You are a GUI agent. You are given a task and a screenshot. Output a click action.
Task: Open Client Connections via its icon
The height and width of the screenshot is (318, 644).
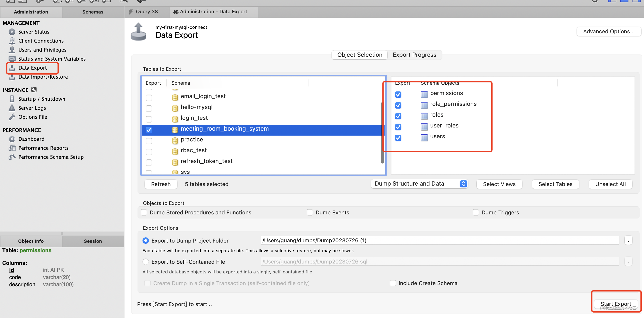click(12, 41)
